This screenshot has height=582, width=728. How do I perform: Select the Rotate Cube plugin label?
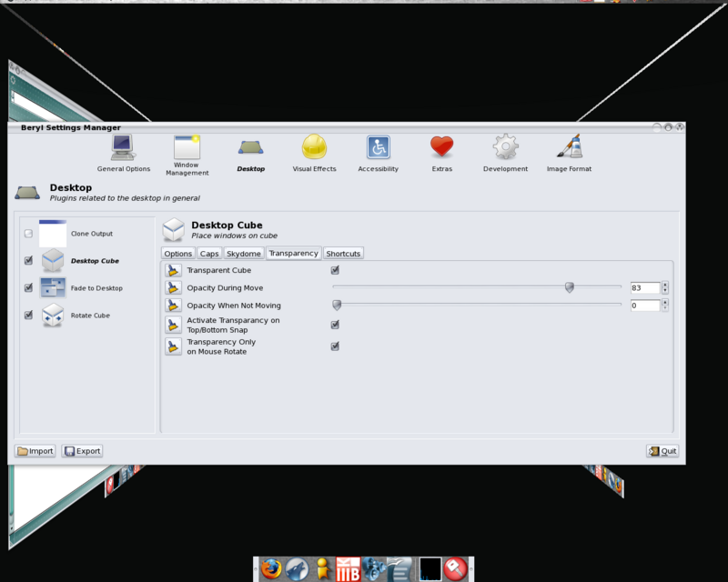(90, 316)
